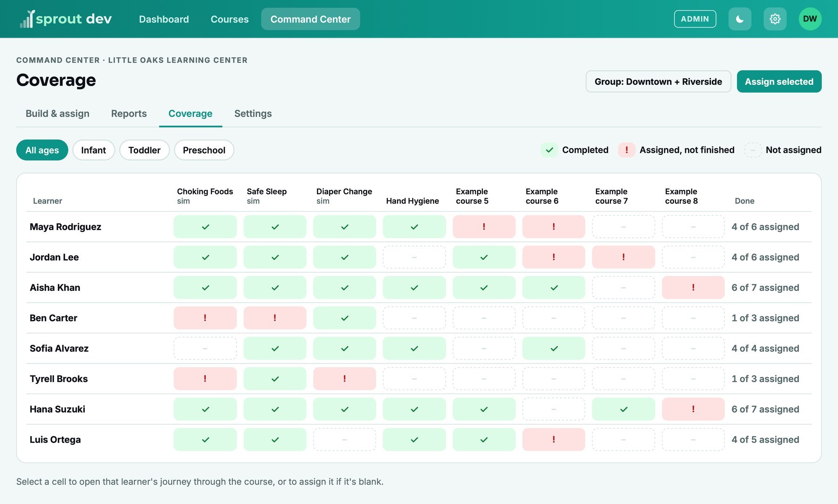Open Ben Carter Choking Foods alert cell
The height and width of the screenshot is (504, 838).
pos(205,318)
